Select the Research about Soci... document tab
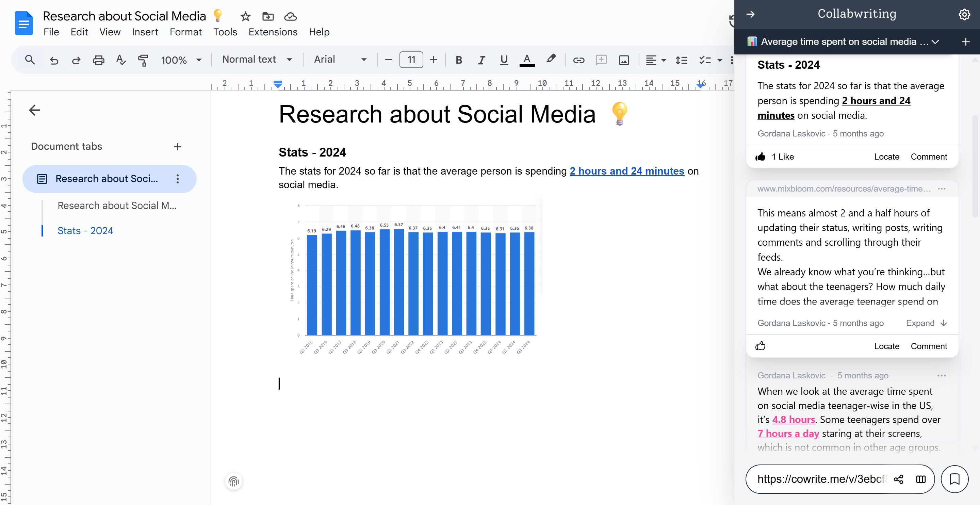Viewport: 980px width, 505px height. tap(110, 178)
